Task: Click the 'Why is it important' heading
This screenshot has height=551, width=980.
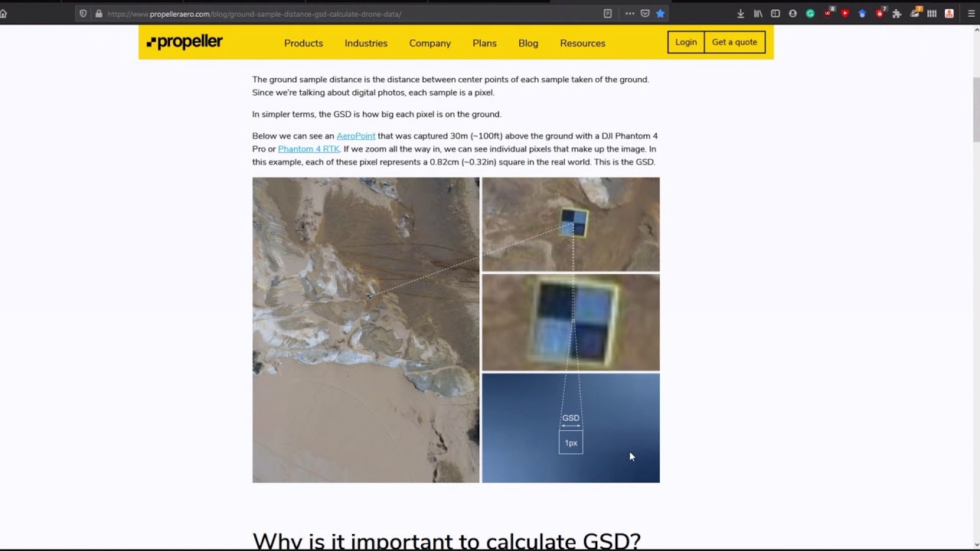Action: click(x=446, y=540)
